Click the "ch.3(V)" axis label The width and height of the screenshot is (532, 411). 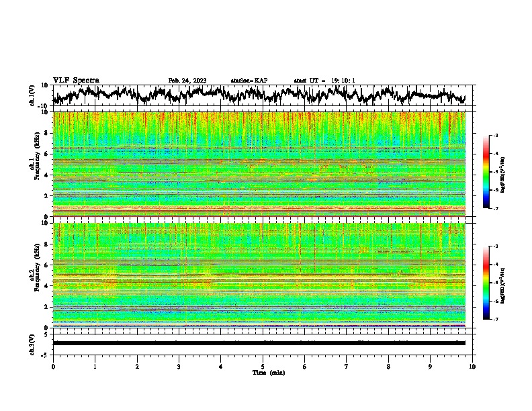(x=32, y=345)
